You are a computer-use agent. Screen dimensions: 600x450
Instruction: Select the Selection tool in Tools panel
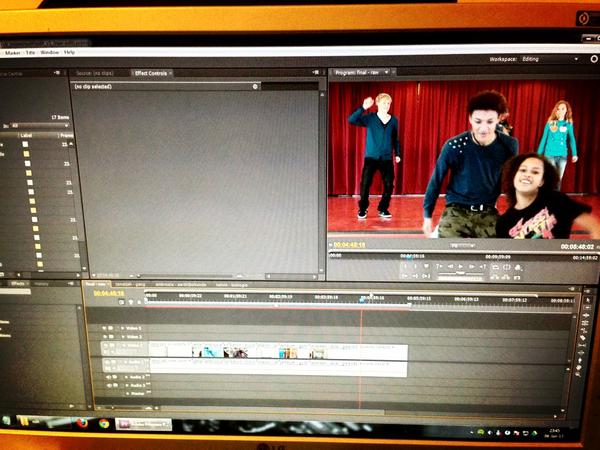588,300
